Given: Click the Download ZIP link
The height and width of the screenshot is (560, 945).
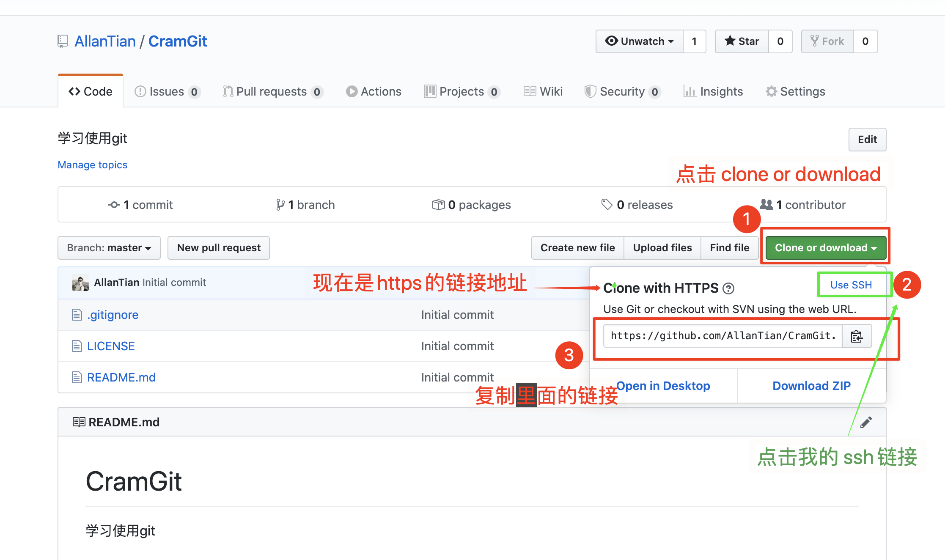Looking at the screenshot, I should click(811, 386).
